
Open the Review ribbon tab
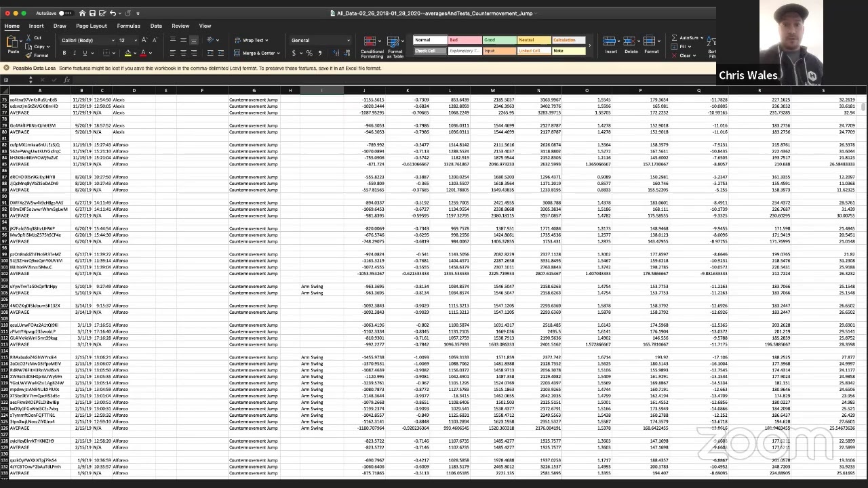pyautogui.click(x=180, y=26)
